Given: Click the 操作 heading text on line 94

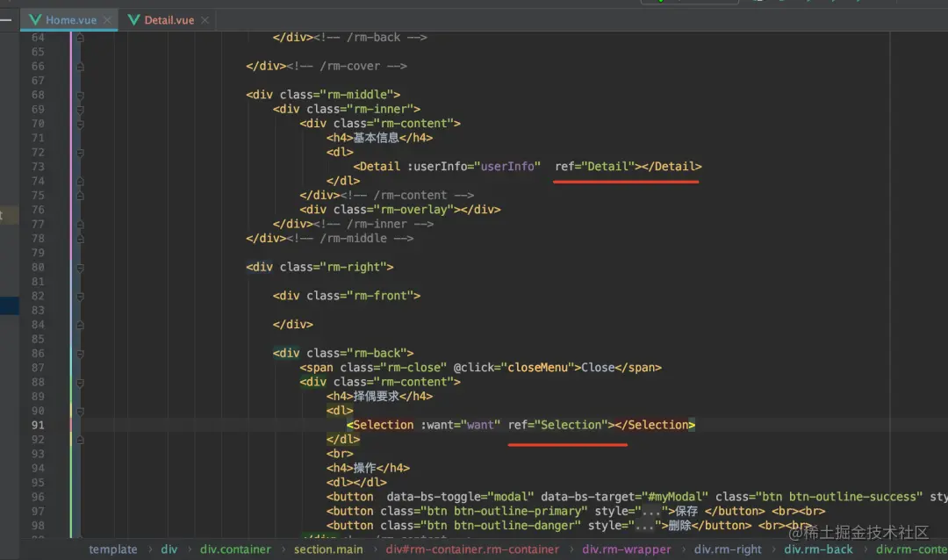Looking at the screenshot, I should tap(364, 468).
